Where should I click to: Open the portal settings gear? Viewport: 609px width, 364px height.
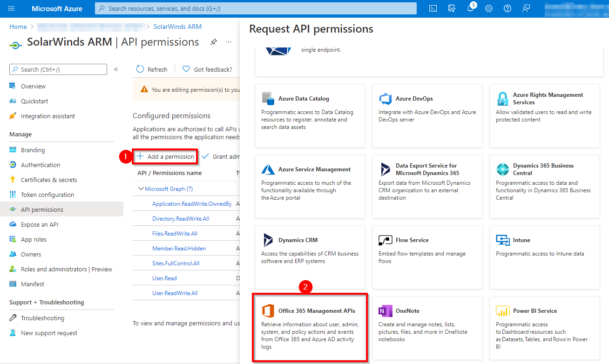coord(489,8)
